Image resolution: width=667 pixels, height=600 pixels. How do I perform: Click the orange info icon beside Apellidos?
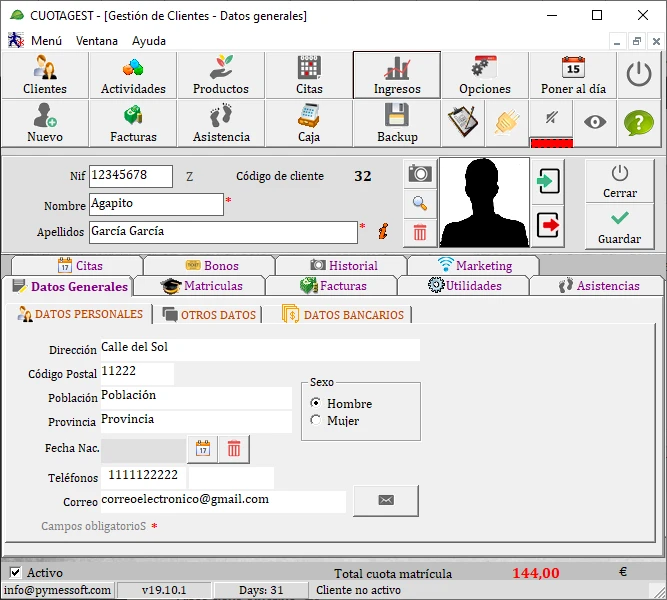click(383, 231)
